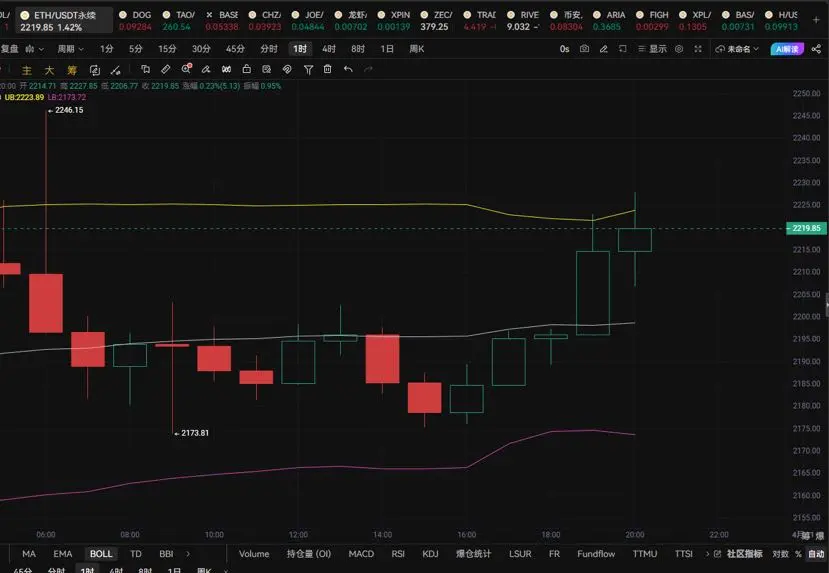The width and height of the screenshot is (829, 573).
Task: Add a new ticker tab with plus icon
Action: [816, 20]
